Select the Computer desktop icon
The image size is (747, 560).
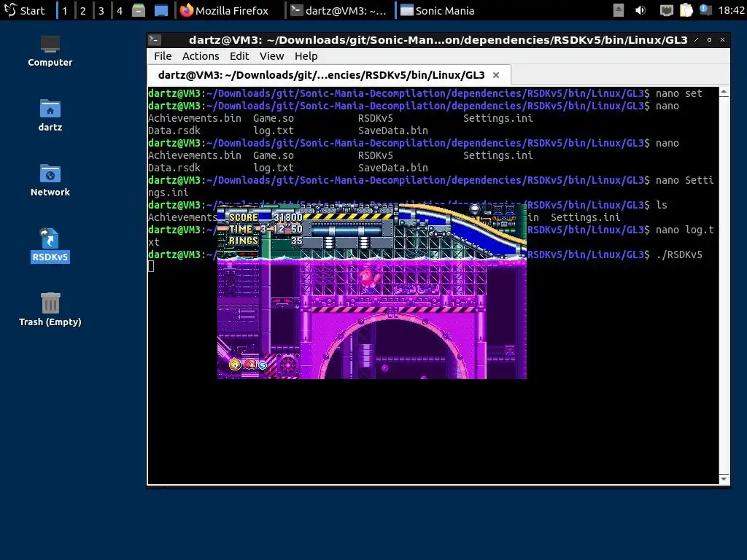(50, 51)
